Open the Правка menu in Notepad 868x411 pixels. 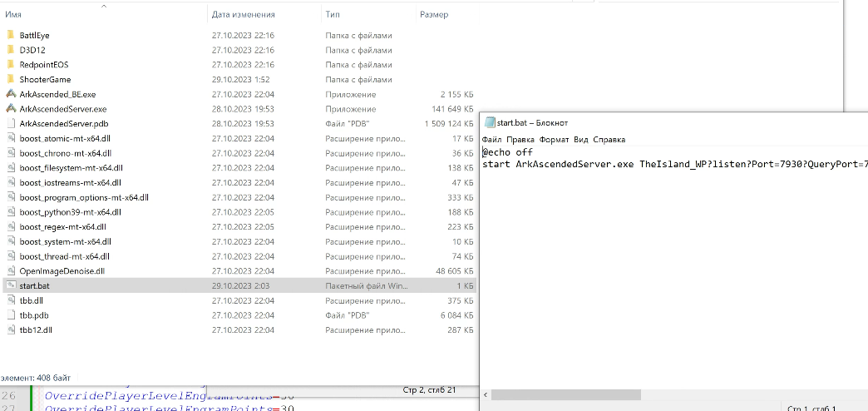pos(520,140)
